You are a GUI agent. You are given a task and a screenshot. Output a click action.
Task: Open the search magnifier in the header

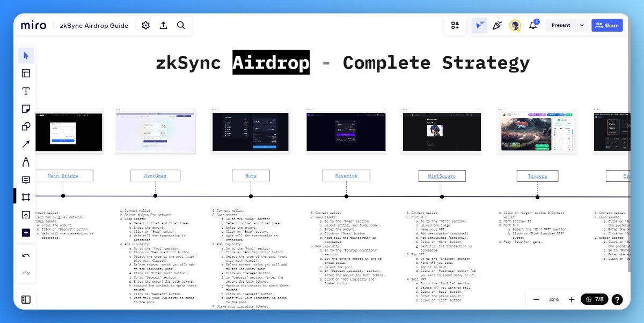click(181, 25)
